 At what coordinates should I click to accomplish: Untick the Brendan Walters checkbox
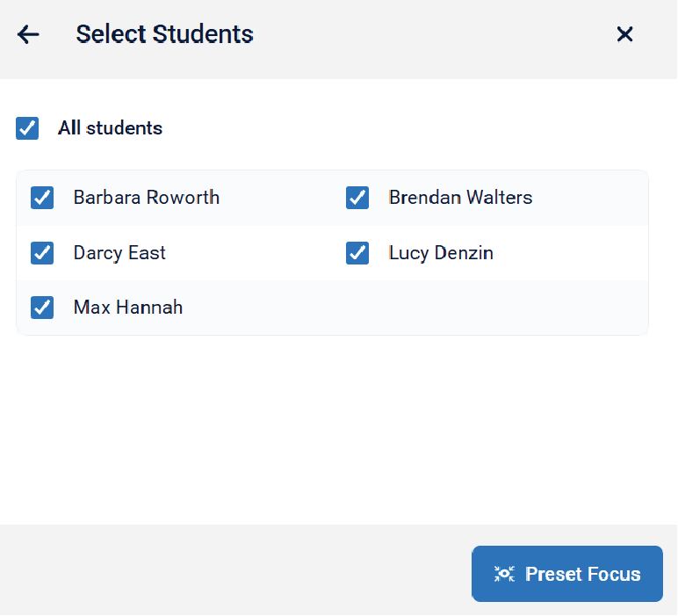pyautogui.click(x=357, y=198)
